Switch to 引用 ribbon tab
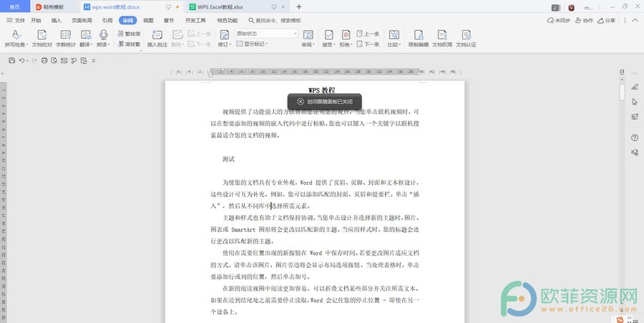The height and width of the screenshot is (323, 644). click(x=107, y=20)
